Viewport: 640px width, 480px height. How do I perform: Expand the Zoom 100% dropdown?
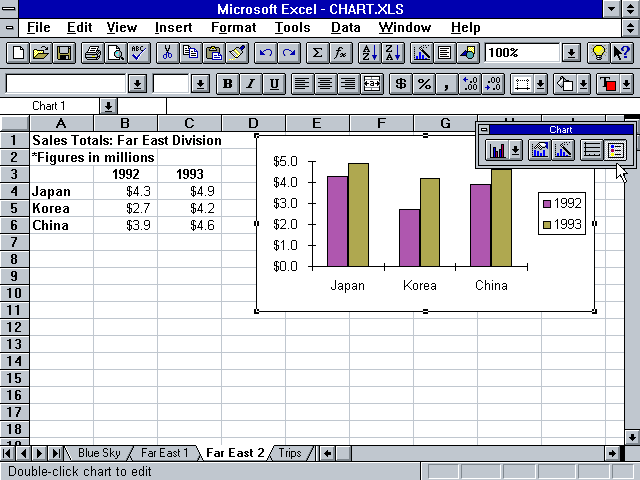(571, 53)
